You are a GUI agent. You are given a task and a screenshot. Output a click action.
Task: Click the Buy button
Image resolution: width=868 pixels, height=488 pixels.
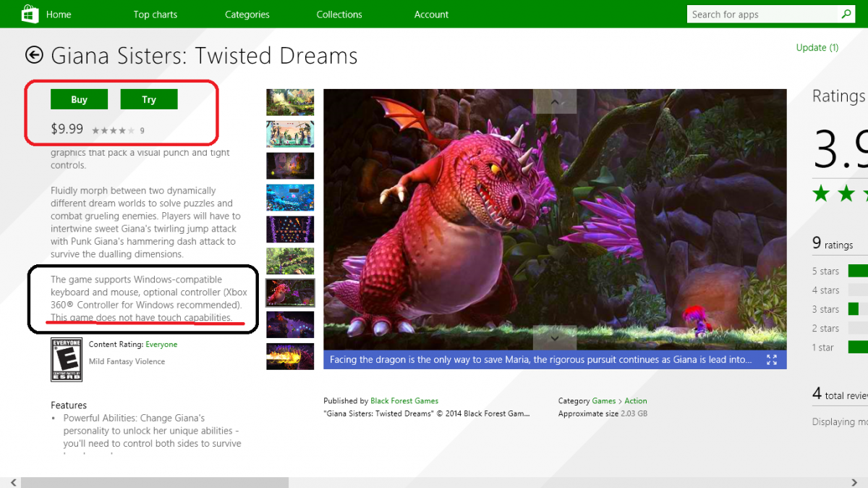[79, 99]
